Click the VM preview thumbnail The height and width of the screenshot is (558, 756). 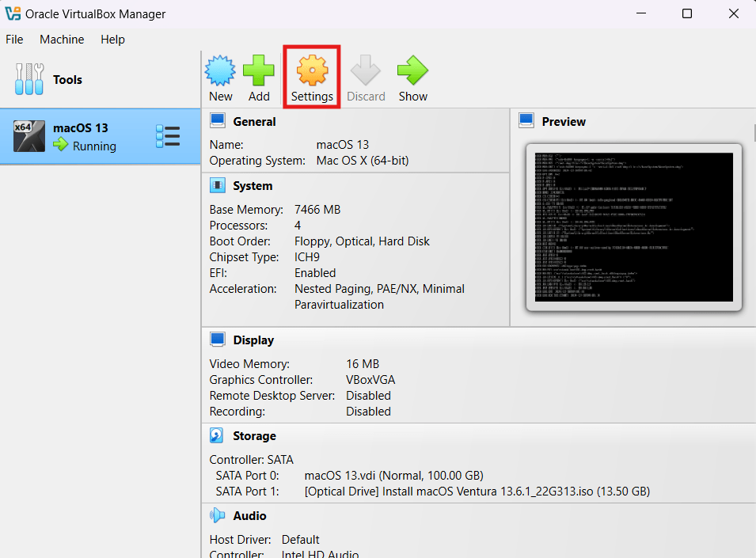pos(633,227)
